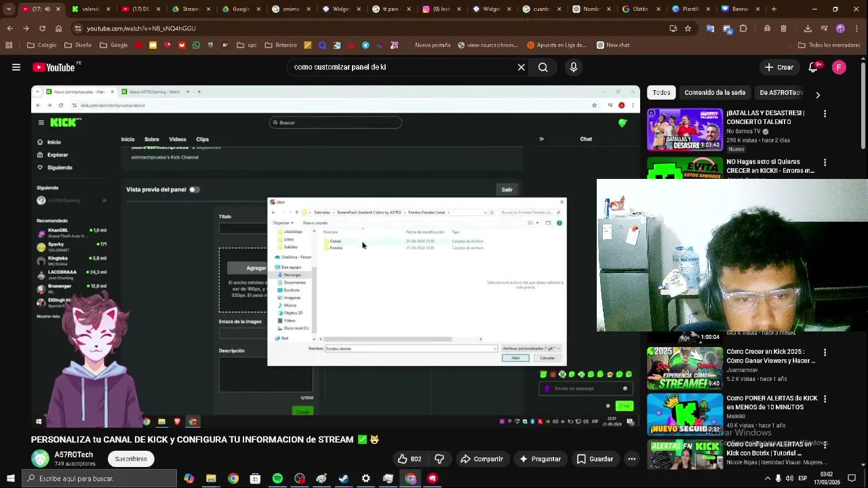Share the video with Compartir
Screen dimensions: 868x488
click(x=481, y=459)
